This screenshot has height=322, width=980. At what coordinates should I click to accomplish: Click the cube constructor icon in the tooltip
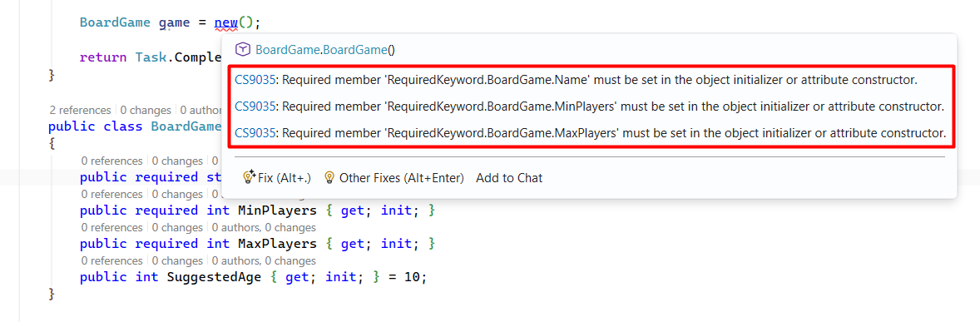pyautogui.click(x=242, y=50)
